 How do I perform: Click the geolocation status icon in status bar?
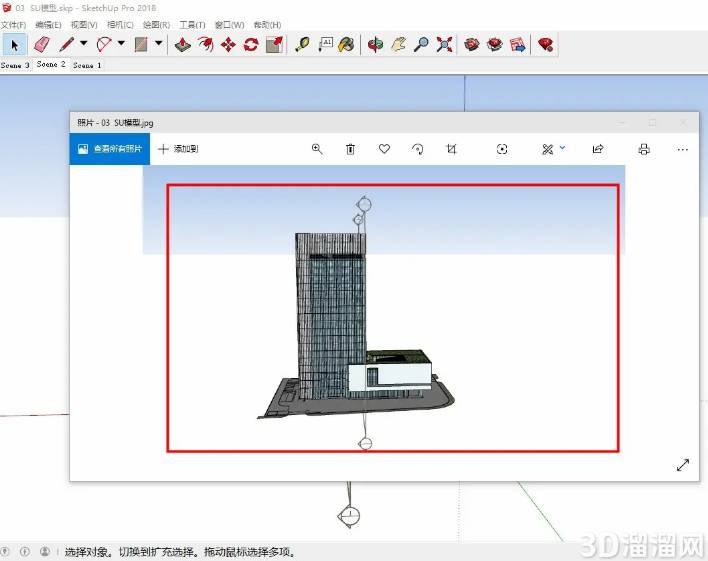(5, 552)
